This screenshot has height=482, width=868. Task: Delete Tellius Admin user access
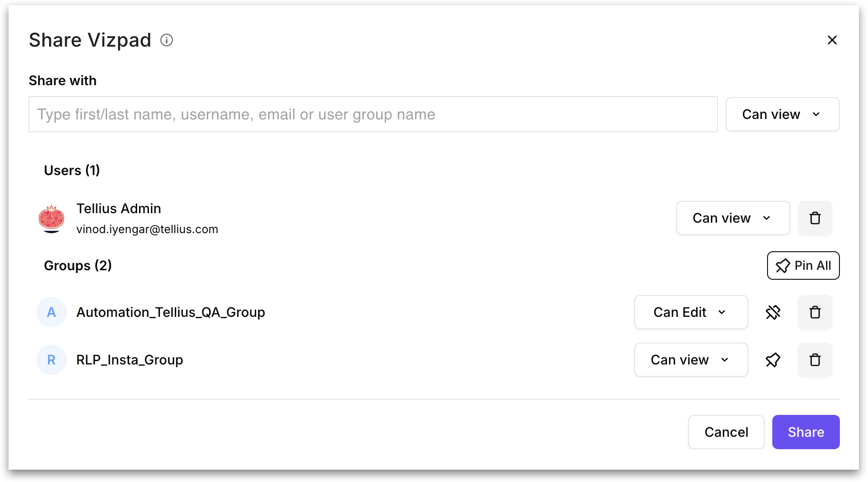[815, 218]
